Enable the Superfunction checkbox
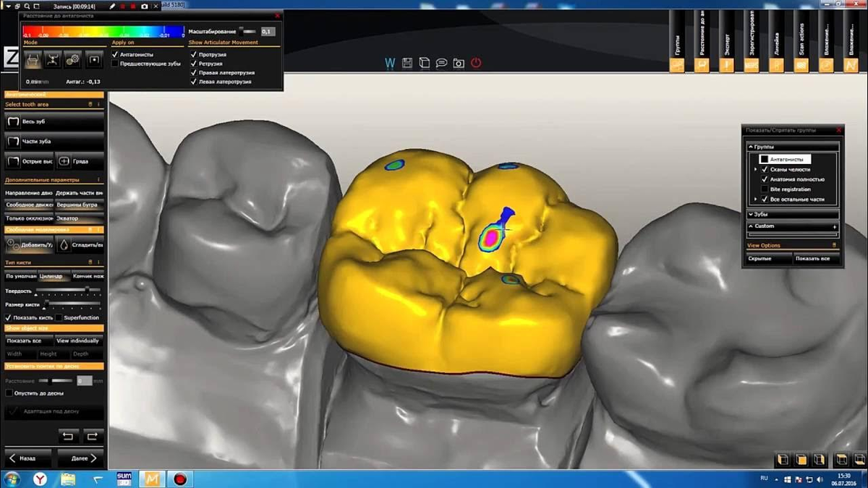The image size is (868, 488). (59, 317)
